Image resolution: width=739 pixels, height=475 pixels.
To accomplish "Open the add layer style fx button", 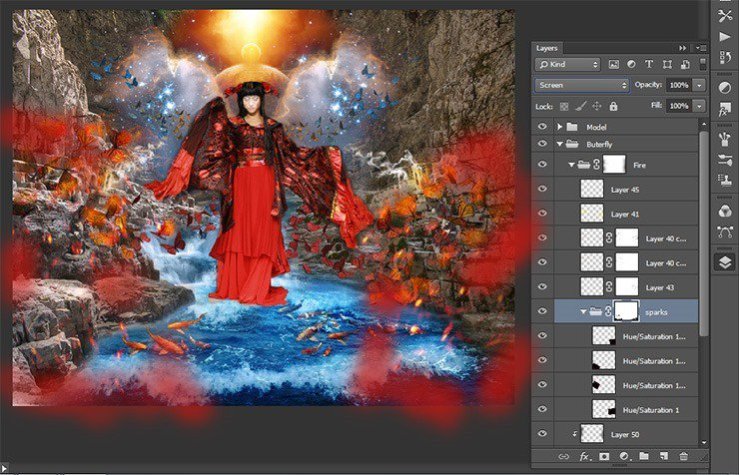I will point(584,456).
